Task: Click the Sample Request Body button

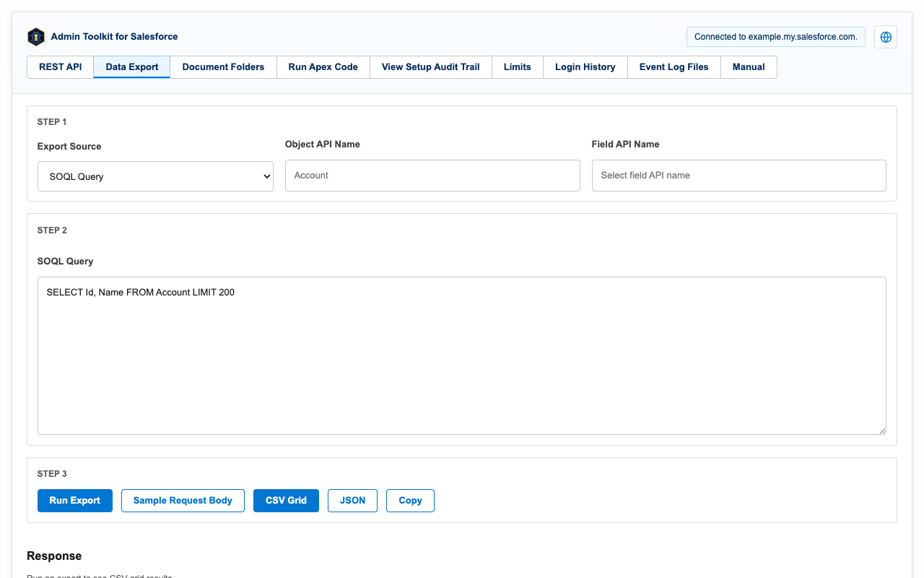Action: point(183,501)
